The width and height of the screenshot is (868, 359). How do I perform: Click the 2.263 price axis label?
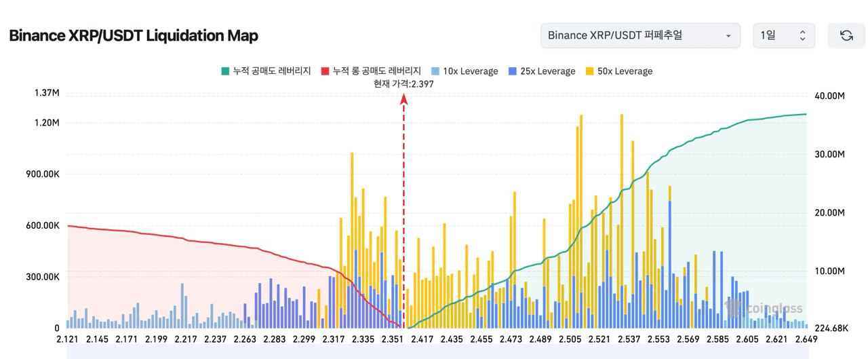coord(245,339)
